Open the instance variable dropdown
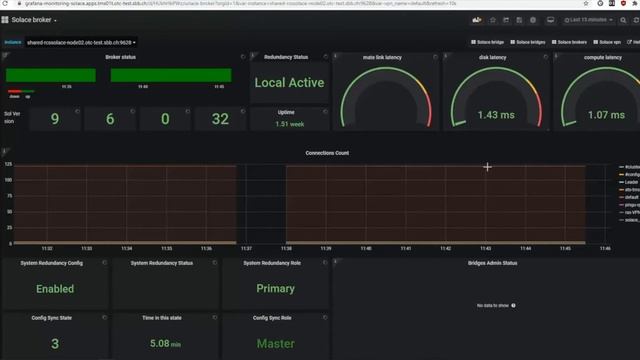This screenshot has width=640, height=360. pyautogui.click(x=81, y=42)
